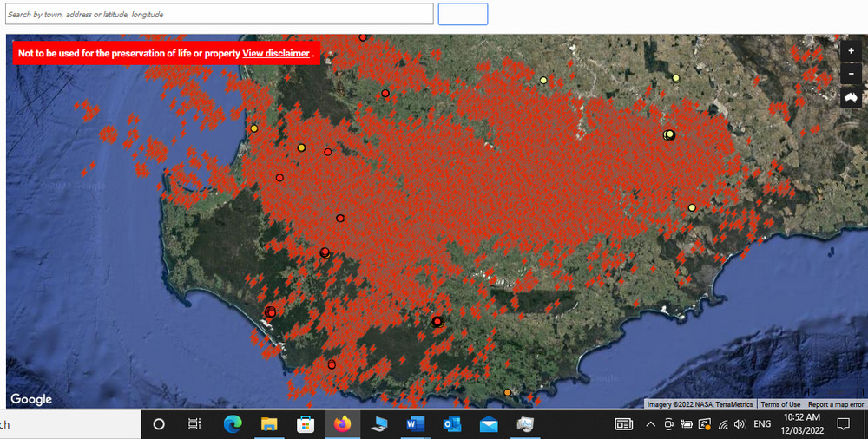This screenshot has height=439, width=868.
Task: Open the Firefox browser in taskbar
Action: [342, 424]
